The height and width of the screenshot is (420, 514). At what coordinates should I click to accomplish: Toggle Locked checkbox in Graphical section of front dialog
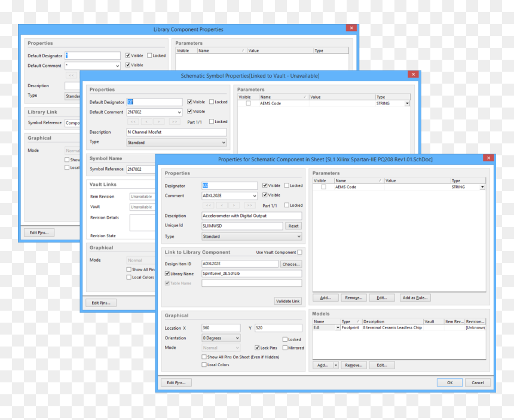pyautogui.click(x=285, y=339)
